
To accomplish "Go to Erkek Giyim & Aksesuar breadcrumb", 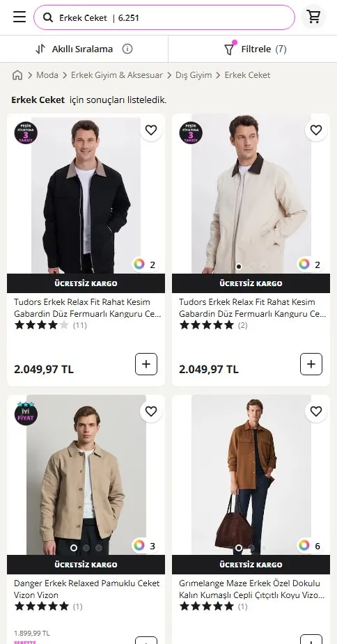I will point(117,75).
